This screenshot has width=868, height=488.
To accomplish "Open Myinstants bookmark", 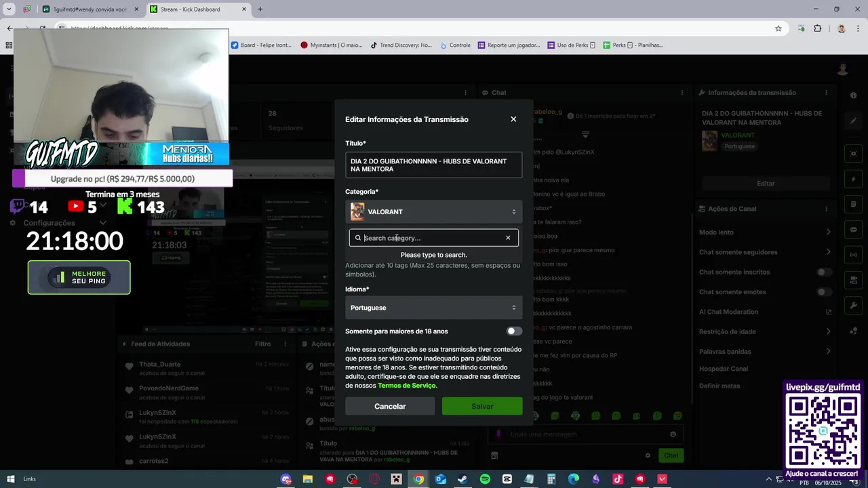I will click(x=332, y=45).
